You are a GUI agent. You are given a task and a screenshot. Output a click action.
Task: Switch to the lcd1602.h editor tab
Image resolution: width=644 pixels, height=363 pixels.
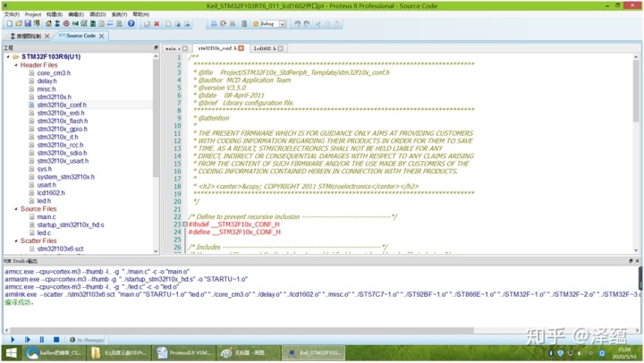pyautogui.click(x=265, y=48)
